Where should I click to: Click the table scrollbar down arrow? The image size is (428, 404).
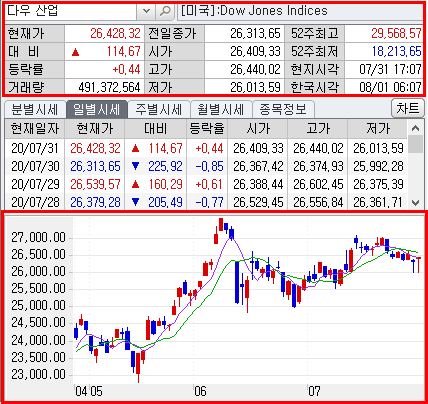click(415, 202)
